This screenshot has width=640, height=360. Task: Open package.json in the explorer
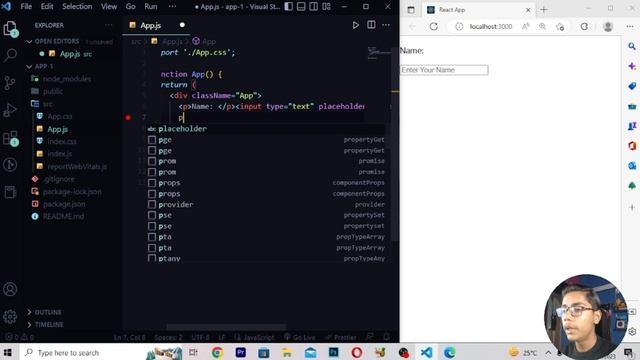(x=64, y=204)
